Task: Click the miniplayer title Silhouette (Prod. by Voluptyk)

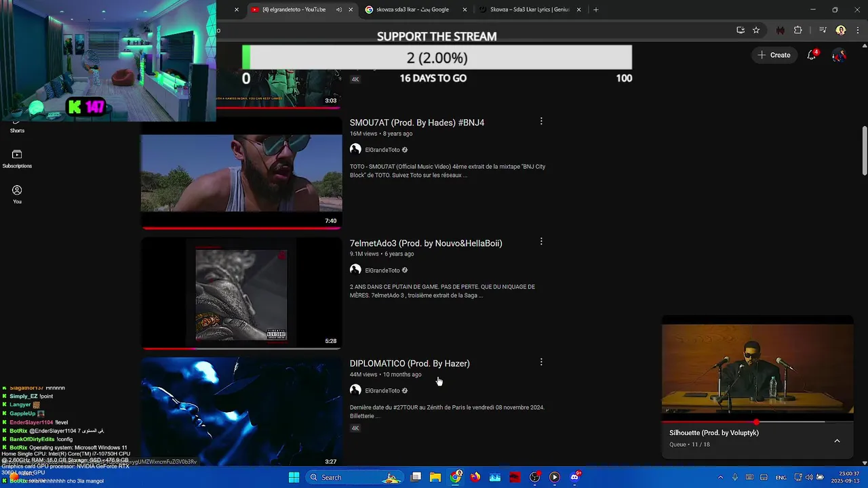Action: point(714,432)
